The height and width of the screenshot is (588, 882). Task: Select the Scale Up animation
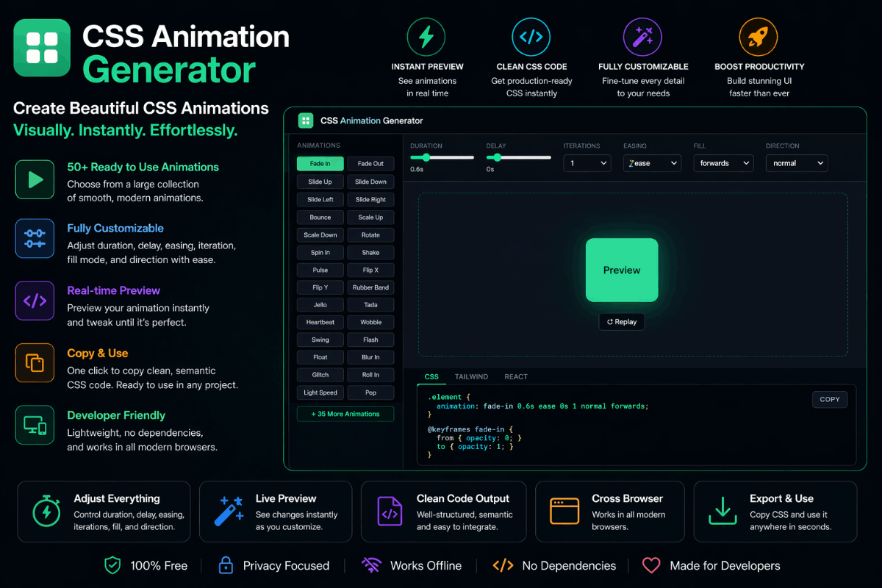tap(370, 218)
